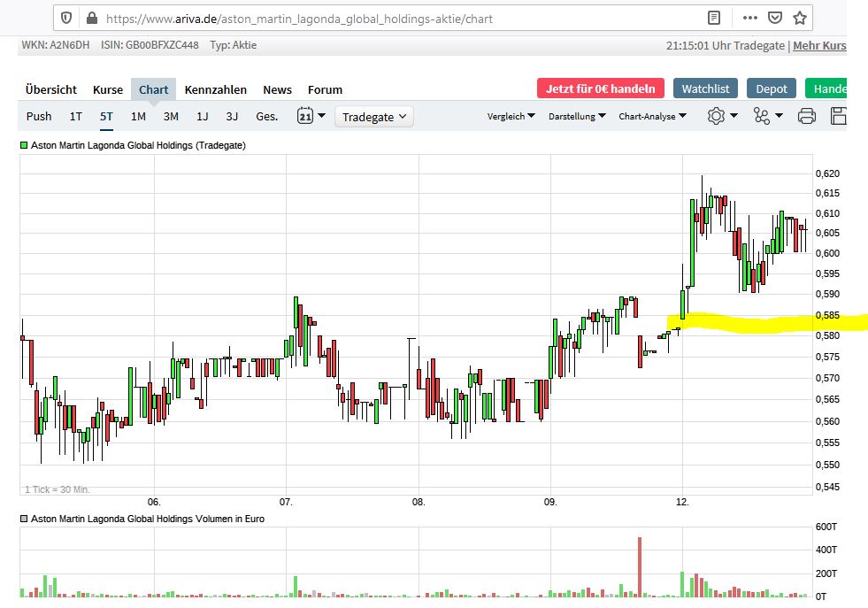Click the Jetzt für 0€ handeln button

pyautogui.click(x=600, y=89)
